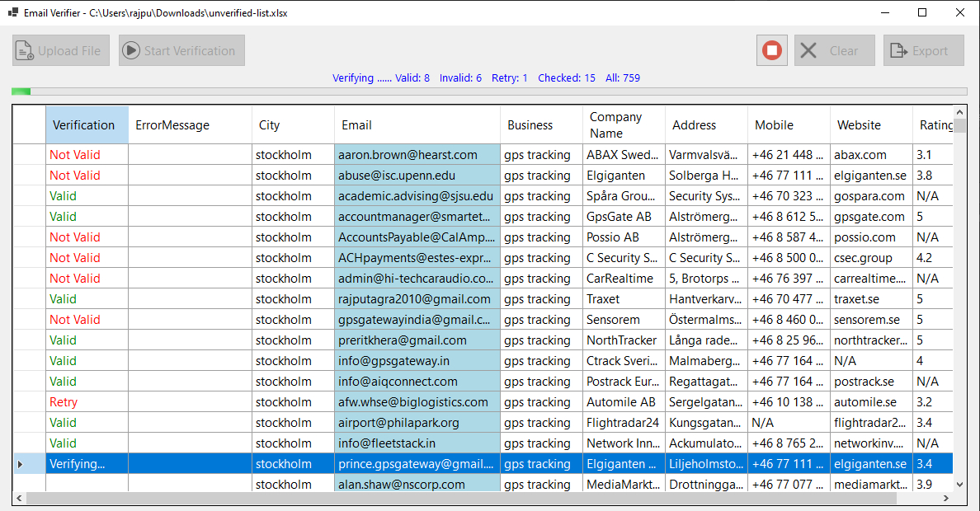
Task: Click the Upload File document icon
Action: pos(25,50)
